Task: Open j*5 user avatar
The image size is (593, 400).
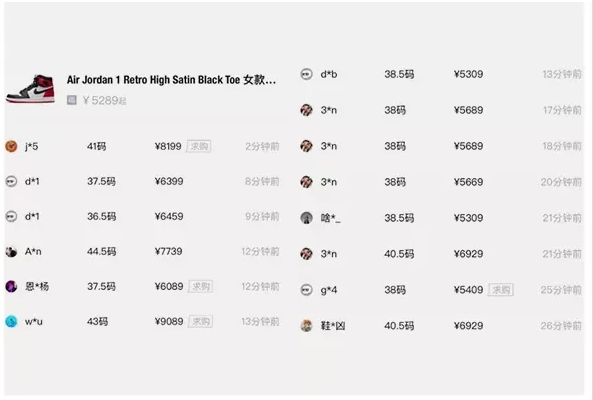Action: (11, 146)
